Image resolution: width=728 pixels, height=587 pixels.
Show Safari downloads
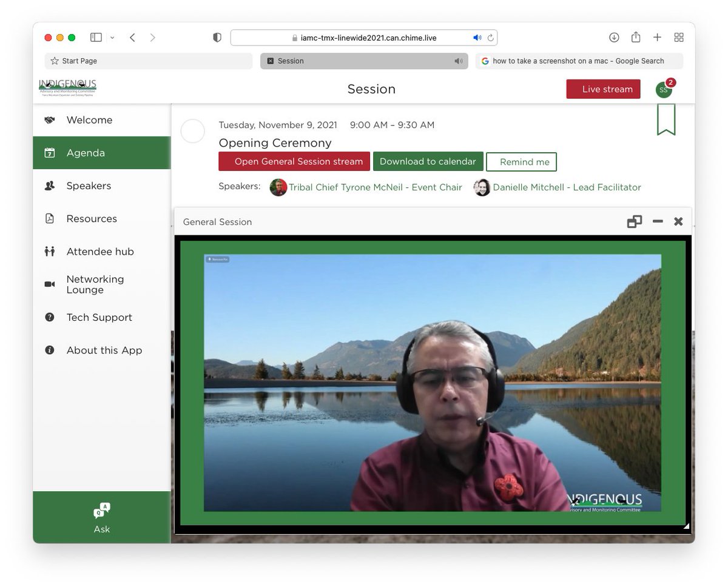click(x=614, y=38)
